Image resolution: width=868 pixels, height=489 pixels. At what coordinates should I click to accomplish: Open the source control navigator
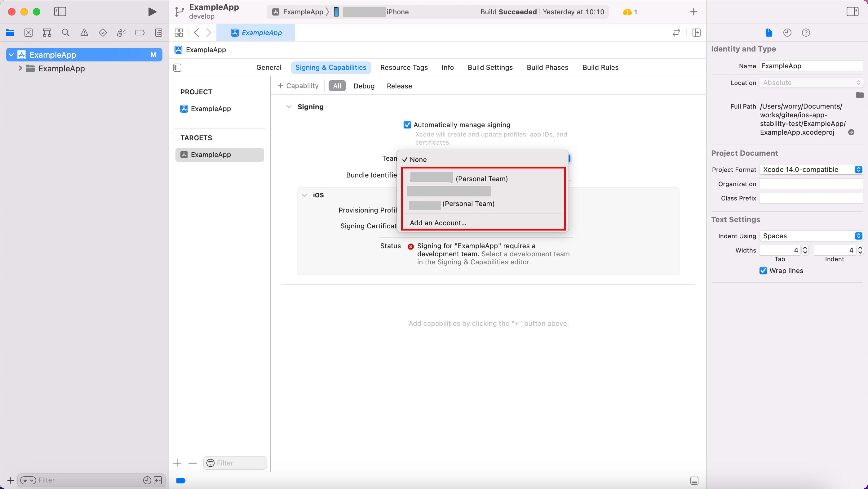click(x=29, y=33)
